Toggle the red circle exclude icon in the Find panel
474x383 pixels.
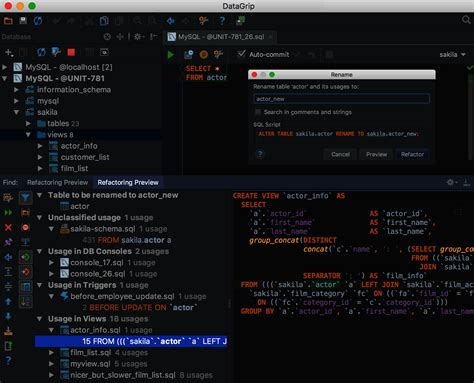(x=25, y=227)
